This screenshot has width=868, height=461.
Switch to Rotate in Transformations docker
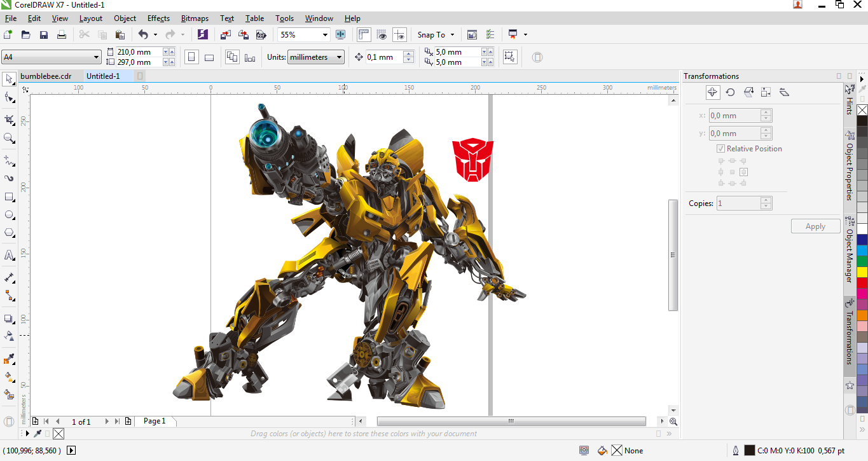click(730, 92)
